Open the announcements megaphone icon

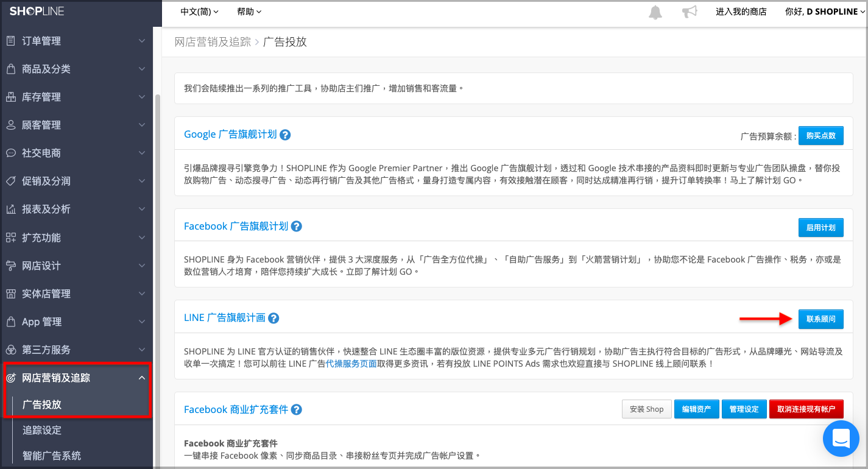pos(690,12)
